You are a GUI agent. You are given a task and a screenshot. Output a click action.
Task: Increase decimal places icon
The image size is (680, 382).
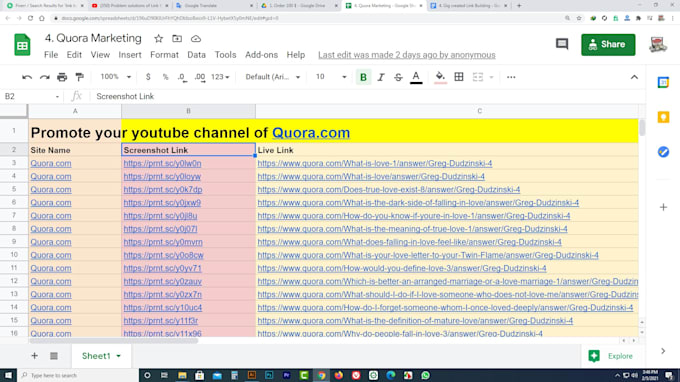(200, 77)
